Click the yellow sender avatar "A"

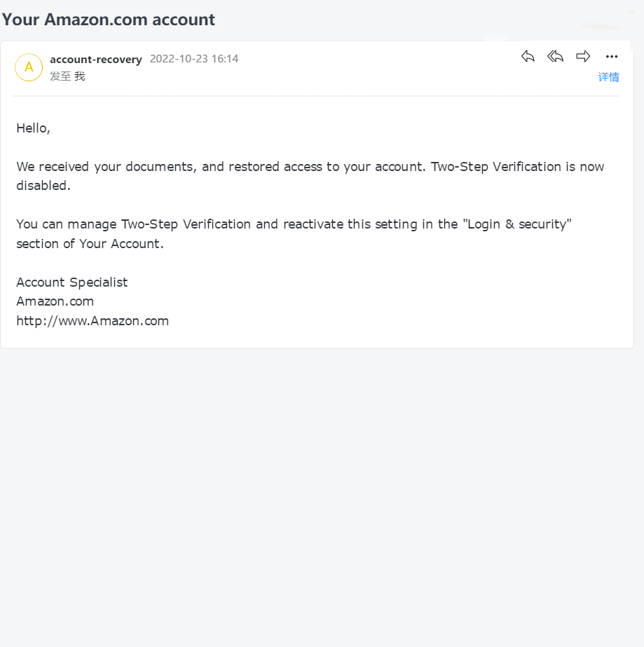(29, 67)
